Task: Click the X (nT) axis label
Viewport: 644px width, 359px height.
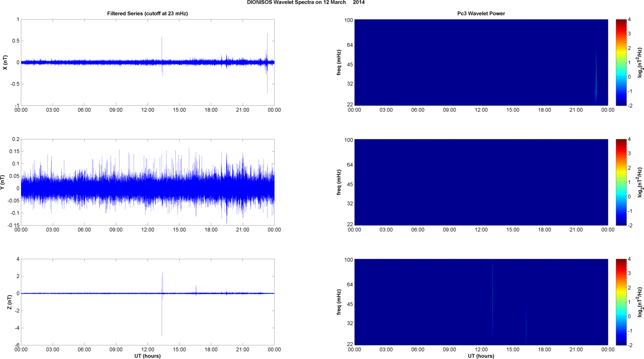Action: [x=5, y=63]
